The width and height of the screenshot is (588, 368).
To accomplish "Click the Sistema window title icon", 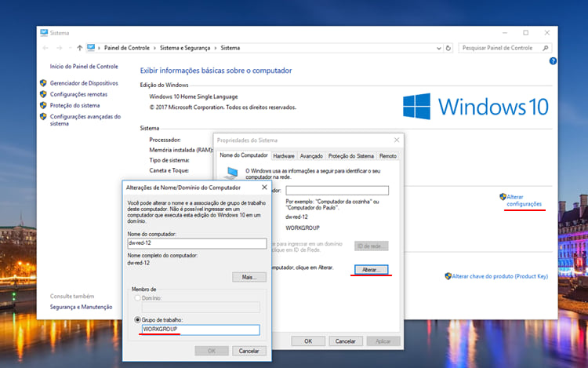I will [44, 33].
